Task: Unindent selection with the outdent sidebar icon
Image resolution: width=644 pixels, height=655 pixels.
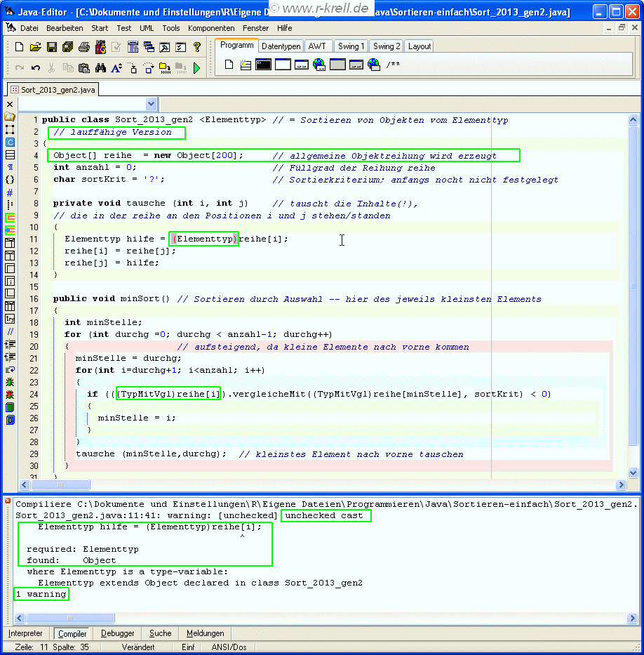Action: pos(10,357)
